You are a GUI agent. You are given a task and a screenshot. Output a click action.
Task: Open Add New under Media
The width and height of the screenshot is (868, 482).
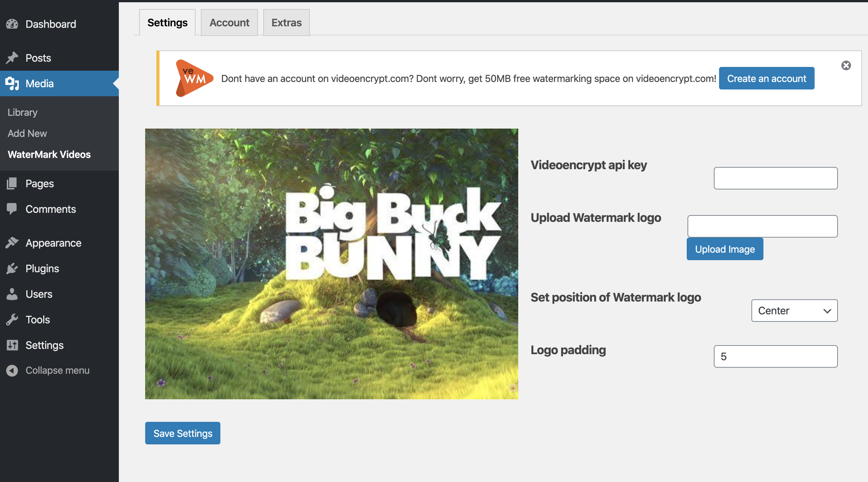(x=27, y=133)
